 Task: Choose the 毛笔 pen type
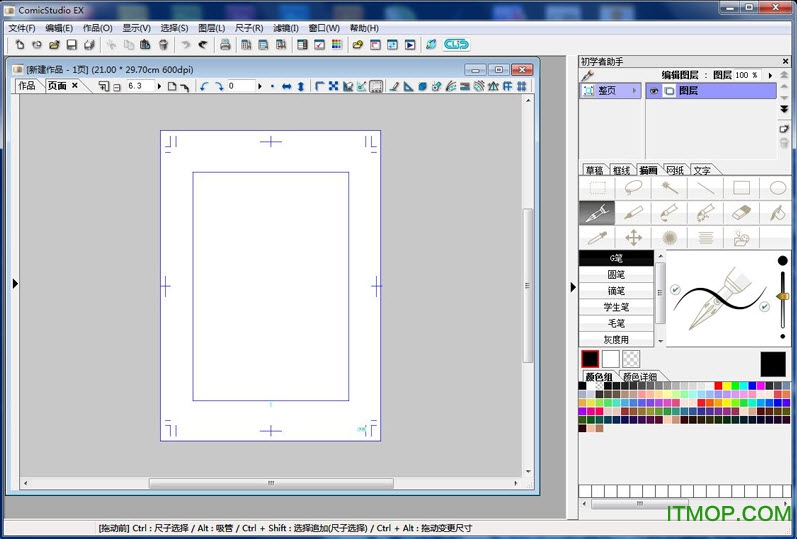point(616,323)
